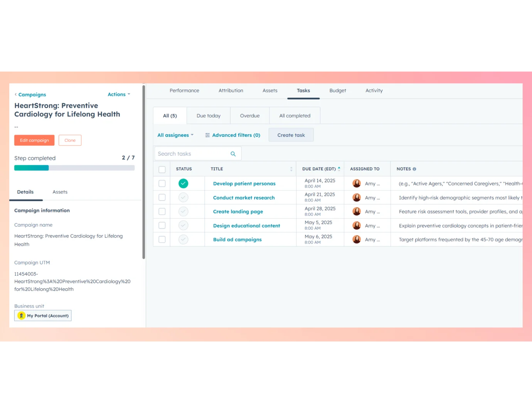Click the green completed checkmark on Develop patient personas
532x411 pixels.
coord(183,183)
